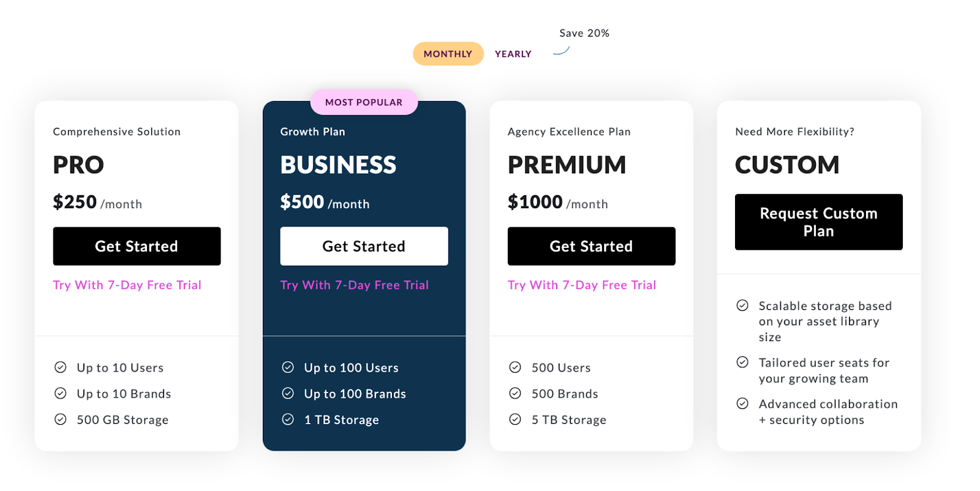
Task: Click the checkmark icon beside Tailored user seats
Action: click(742, 362)
